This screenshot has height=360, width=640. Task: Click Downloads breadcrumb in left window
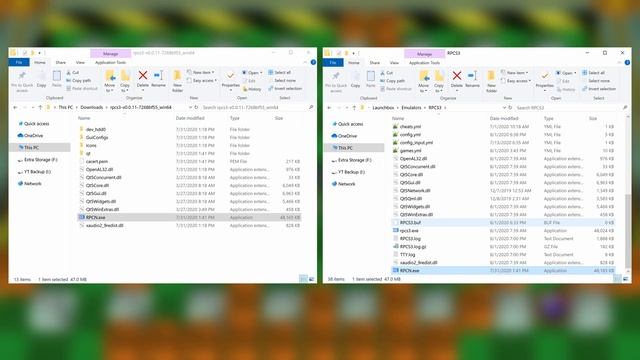(91, 107)
